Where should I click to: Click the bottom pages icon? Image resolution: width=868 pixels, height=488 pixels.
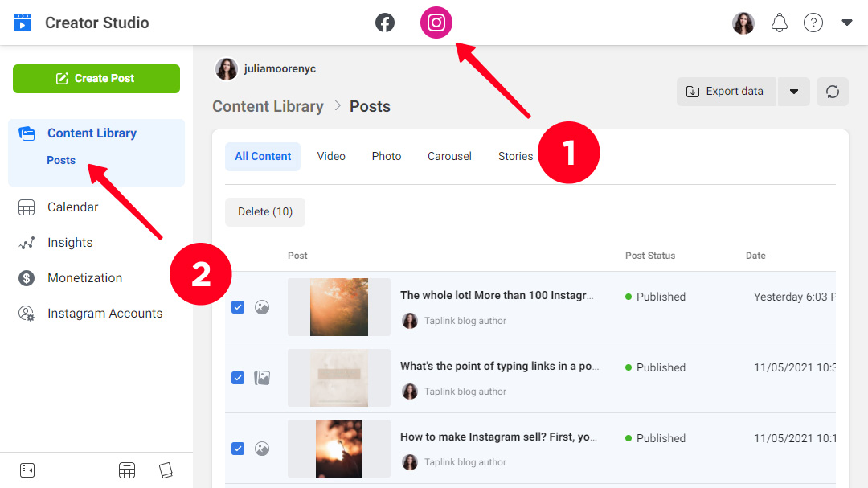(166, 470)
